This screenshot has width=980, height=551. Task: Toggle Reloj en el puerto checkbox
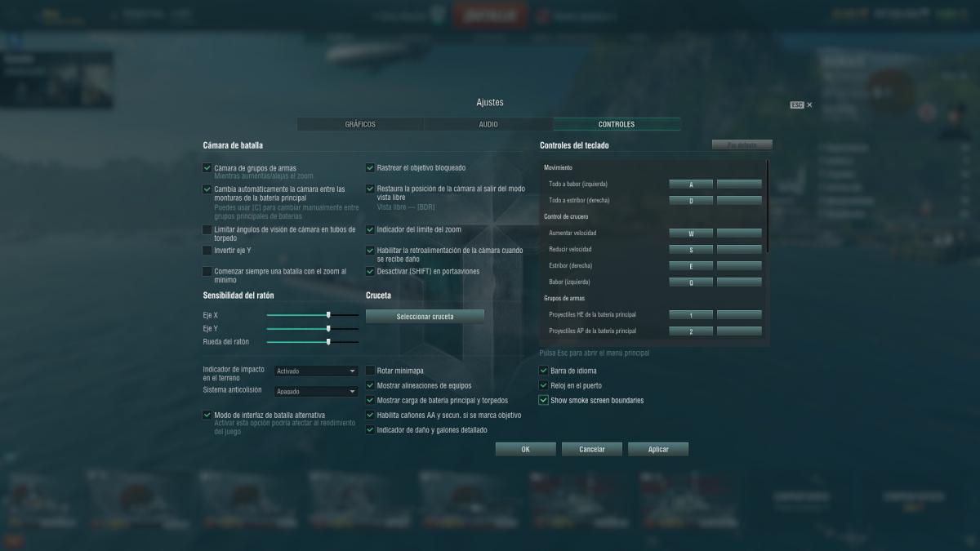544,385
